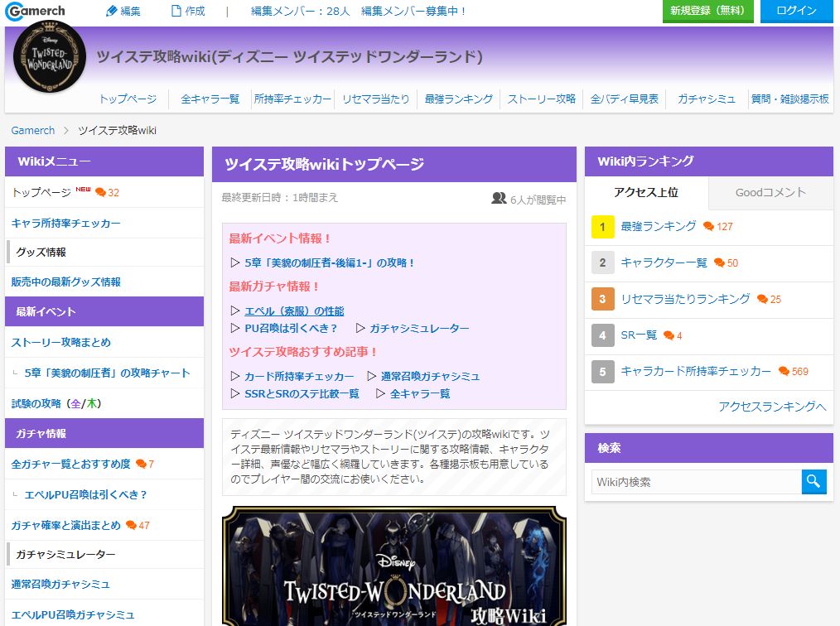Switch to the Goodコメント tab
Image resolution: width=840 pixels, height=626 pixels.
770,192
